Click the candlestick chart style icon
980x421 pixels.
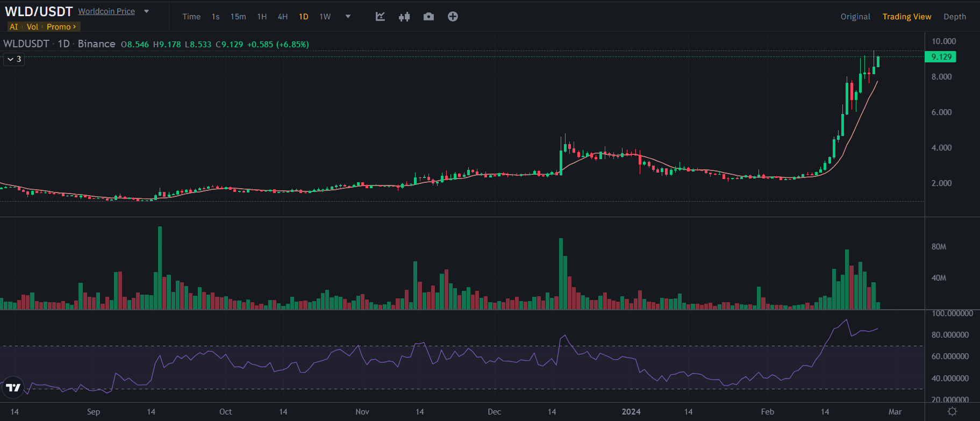coord(404,17)
